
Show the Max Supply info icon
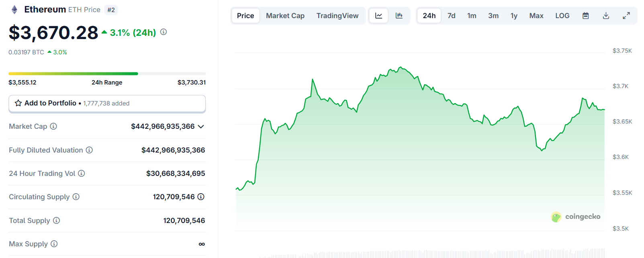(x=54, y=244)
